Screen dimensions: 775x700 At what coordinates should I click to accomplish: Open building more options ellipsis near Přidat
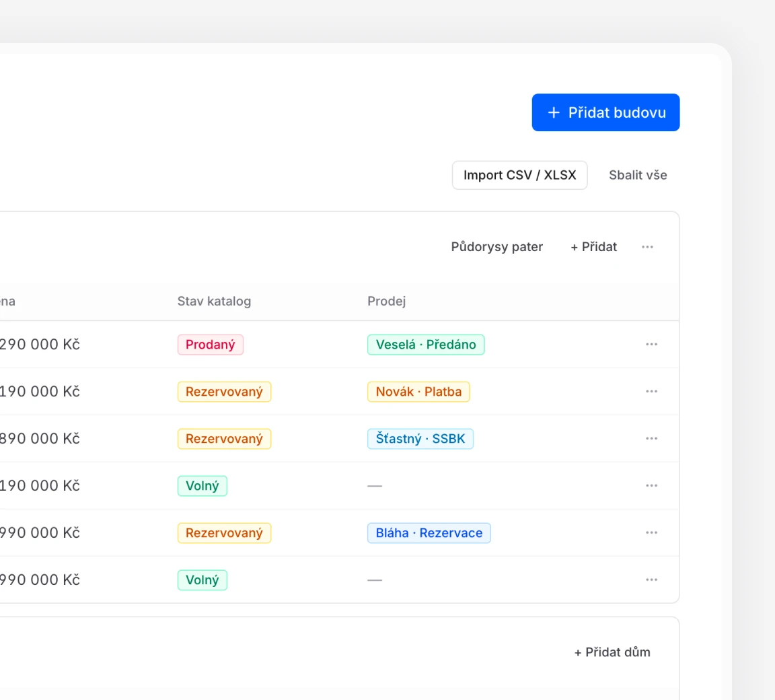(647, 246)
